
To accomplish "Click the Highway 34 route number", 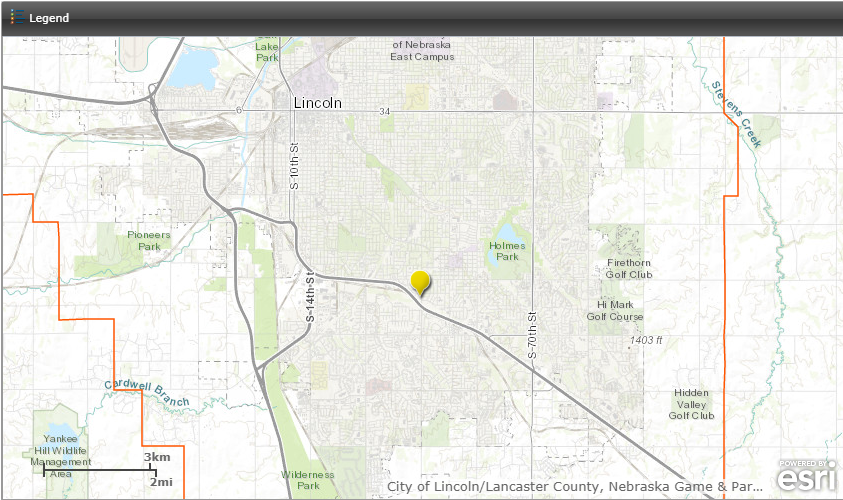I will click(x=385, y=112).
